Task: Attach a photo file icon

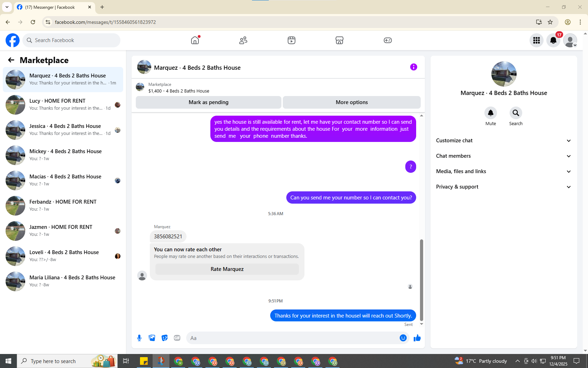Action: click(x=152, y=338)
